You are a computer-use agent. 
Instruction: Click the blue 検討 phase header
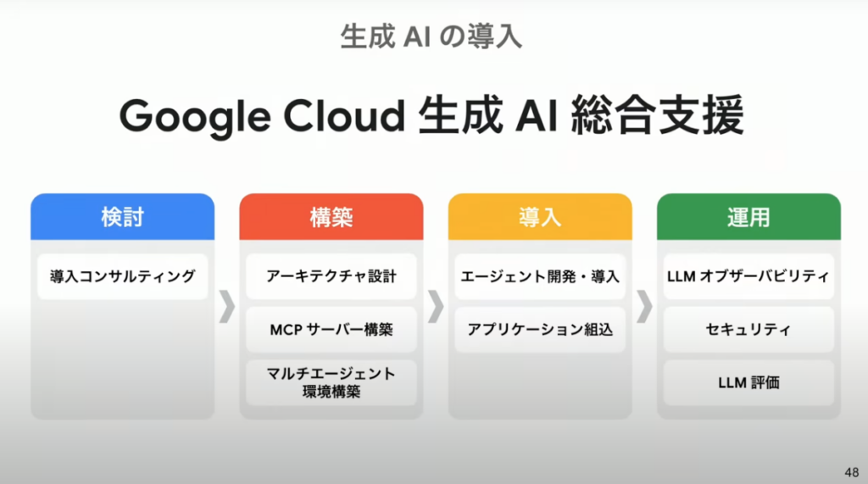(123, 216)
